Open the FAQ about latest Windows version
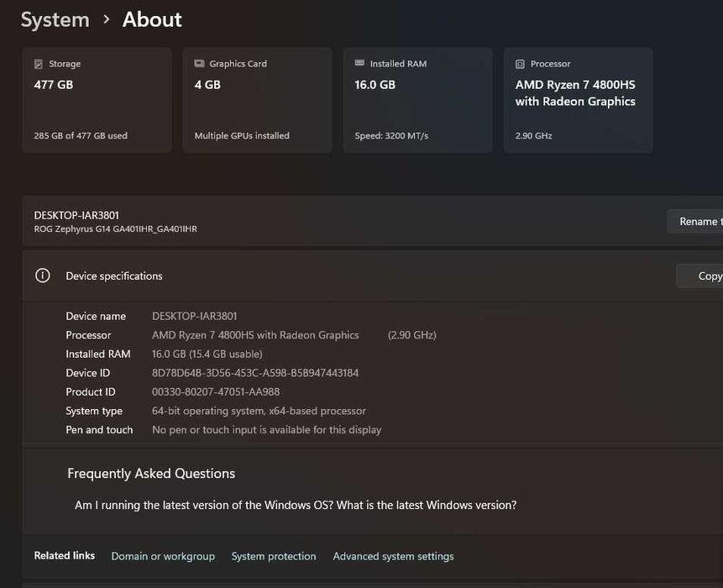Screen dimensions: 723x588 coord(296,505)
